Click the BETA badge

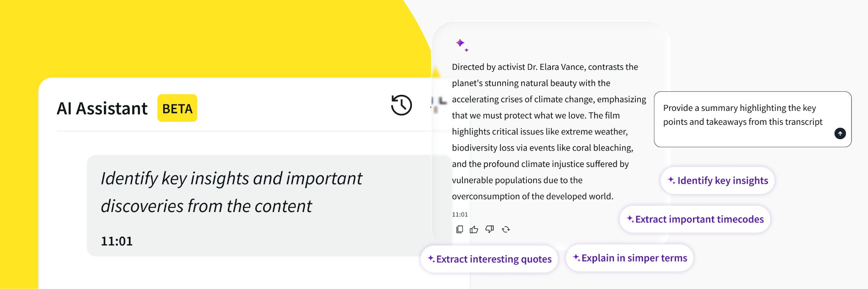(x=177, y=108)
